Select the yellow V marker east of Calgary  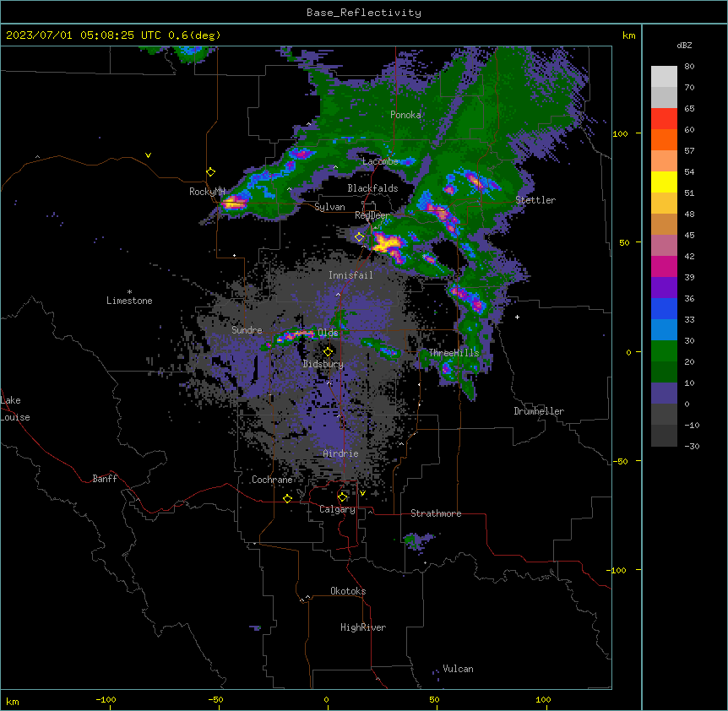point(362,493)
